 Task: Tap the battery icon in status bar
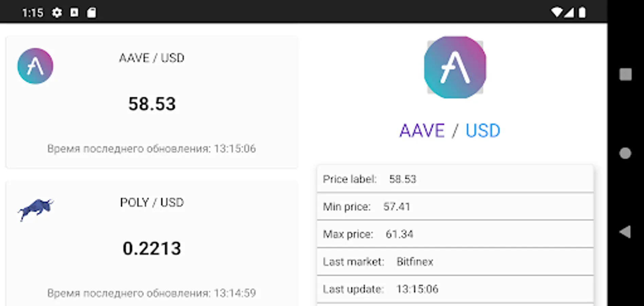[x=582, y=13]
